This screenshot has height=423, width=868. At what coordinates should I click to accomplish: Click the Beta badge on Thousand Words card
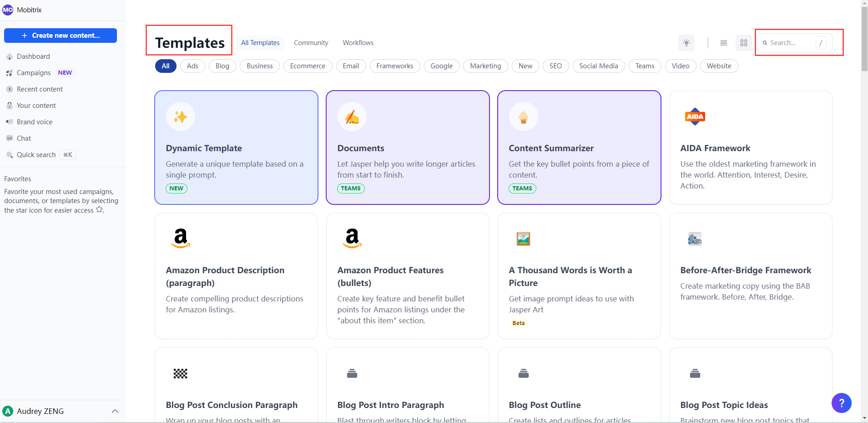(x=519, y=323)
